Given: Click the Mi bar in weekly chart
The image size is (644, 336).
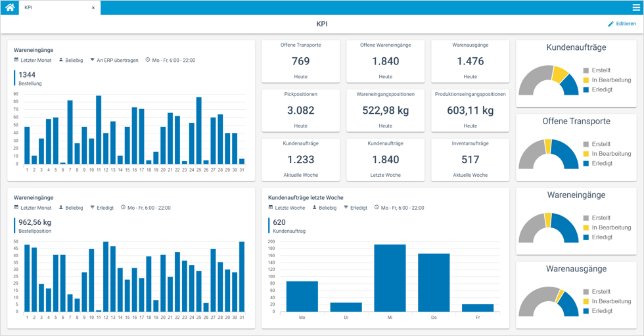Looking at the screenshot, I should click(390, 277).
